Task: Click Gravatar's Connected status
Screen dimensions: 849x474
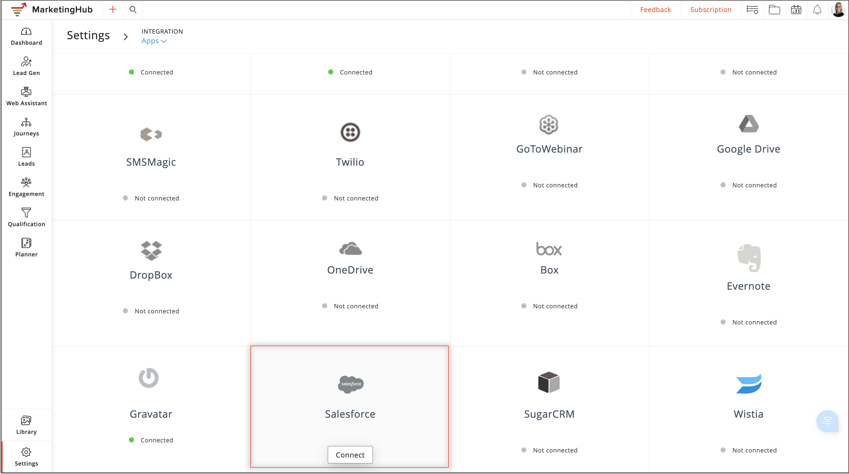Action: 151,440
